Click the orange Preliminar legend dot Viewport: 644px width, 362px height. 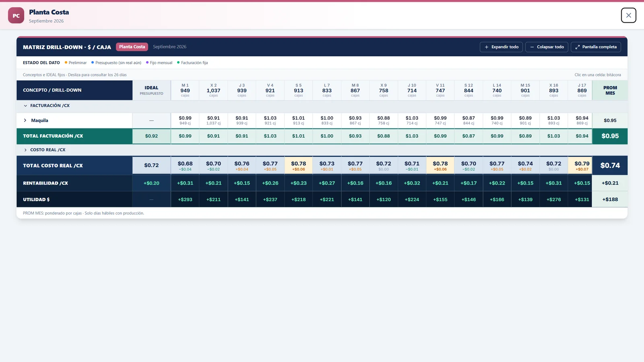pyautogui.click(x=66, y=62)
